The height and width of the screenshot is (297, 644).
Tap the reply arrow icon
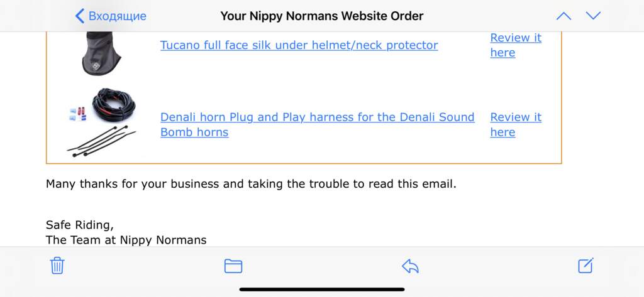pos(410,266)
